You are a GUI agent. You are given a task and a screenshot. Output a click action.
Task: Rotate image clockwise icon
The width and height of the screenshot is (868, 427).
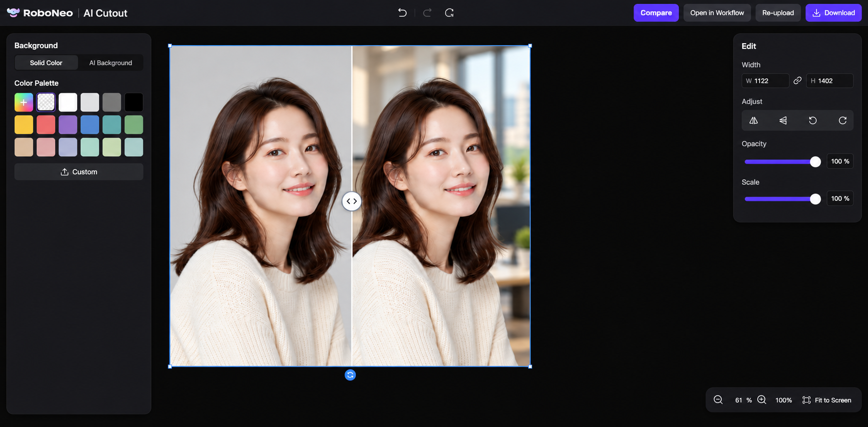coord(843,120)
